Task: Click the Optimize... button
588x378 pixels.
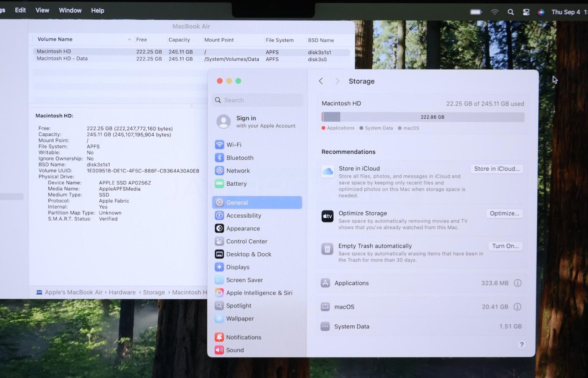Action: pyautogui.click(x=504, y=213)
